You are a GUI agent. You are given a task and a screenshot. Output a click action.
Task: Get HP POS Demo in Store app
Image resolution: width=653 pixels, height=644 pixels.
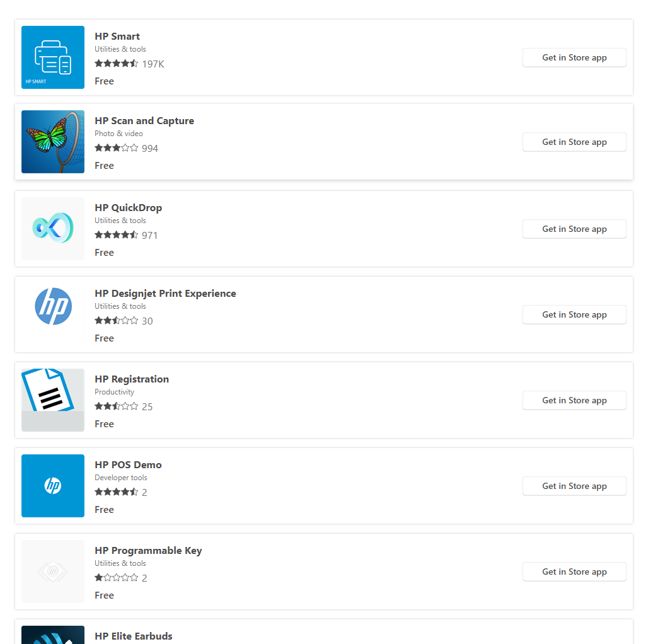pos(574,486)
